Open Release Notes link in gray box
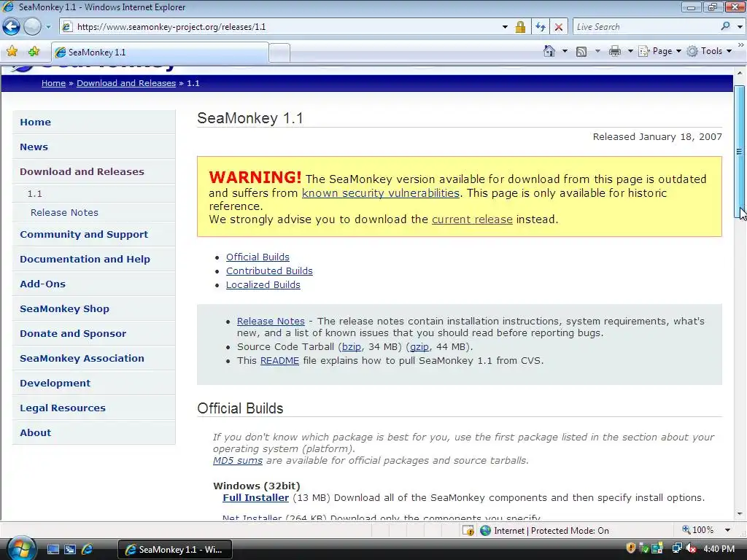747x560 pixels. 271,321
